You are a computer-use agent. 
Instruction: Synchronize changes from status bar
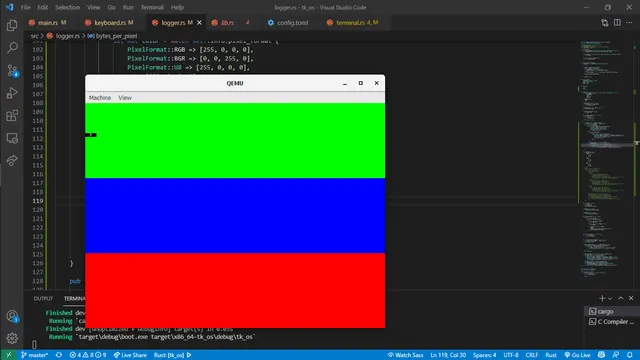59,355
